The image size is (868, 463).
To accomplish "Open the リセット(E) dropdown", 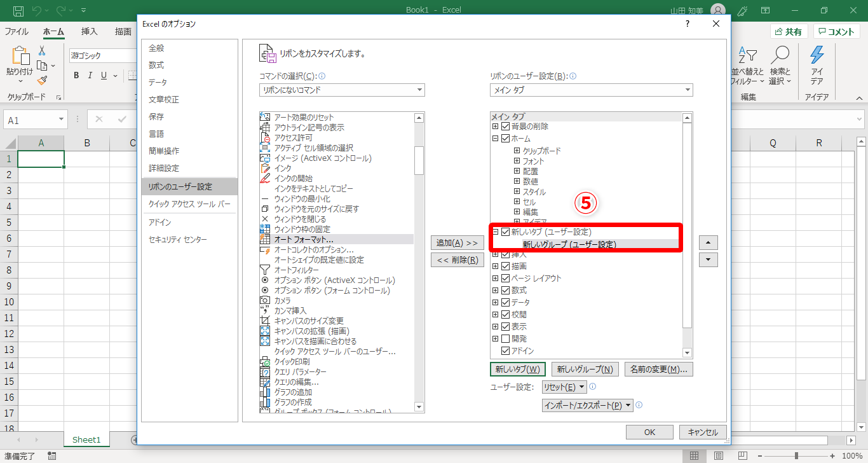I will (564, 387).
